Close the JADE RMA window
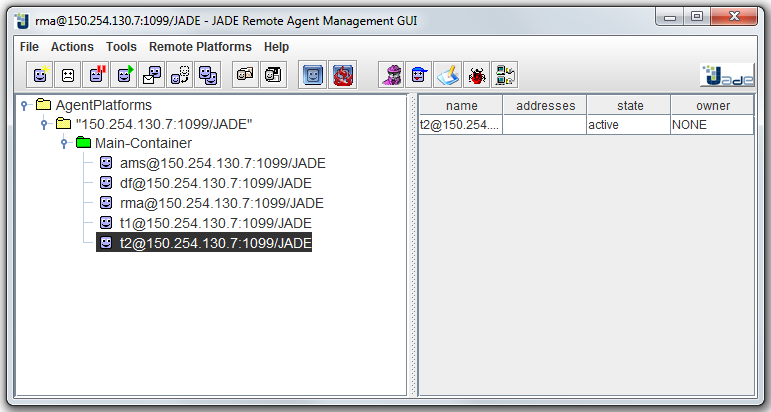 [x=734, y=17]
